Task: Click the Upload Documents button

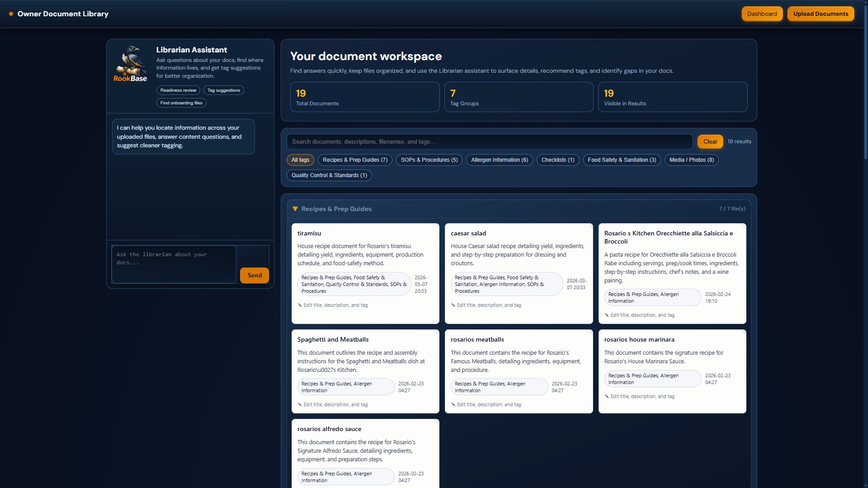Action: click(821, 14)
